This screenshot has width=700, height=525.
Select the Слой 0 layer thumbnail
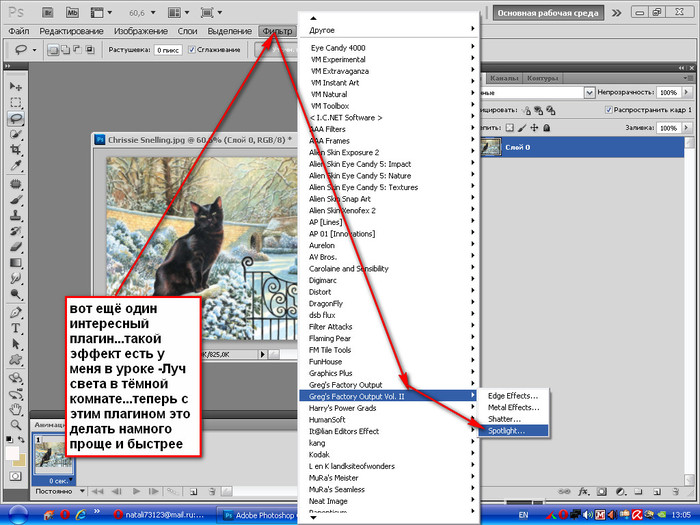[x=491, y=147]
